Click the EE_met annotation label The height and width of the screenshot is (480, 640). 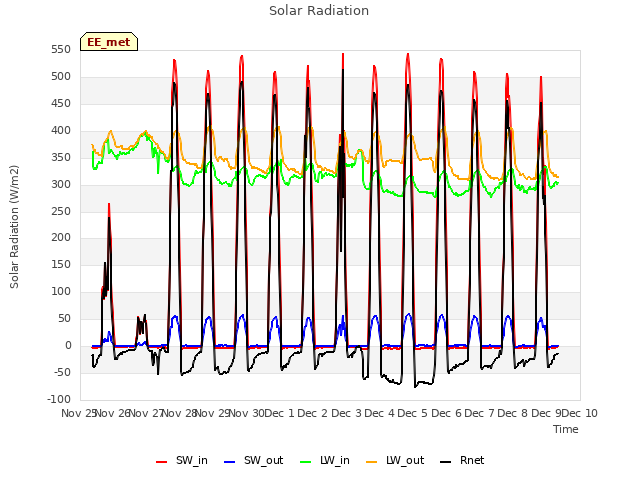pos(109,42)
